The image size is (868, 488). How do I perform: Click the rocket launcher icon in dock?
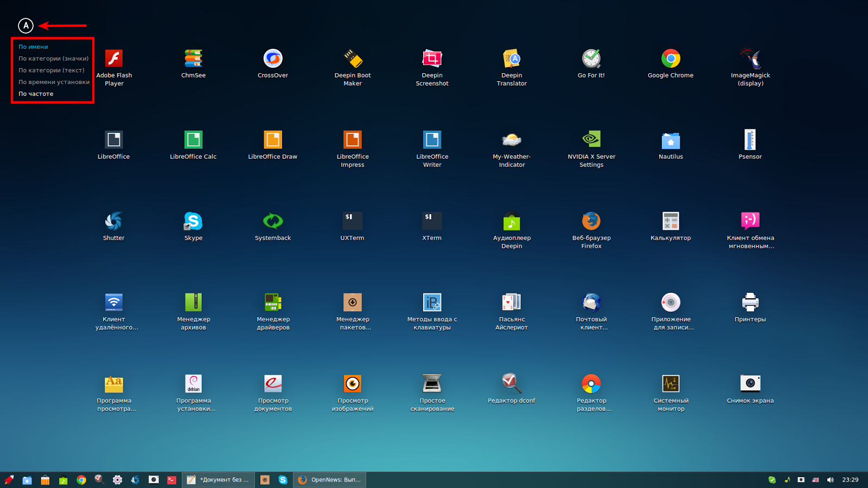[x=9, y=480]
